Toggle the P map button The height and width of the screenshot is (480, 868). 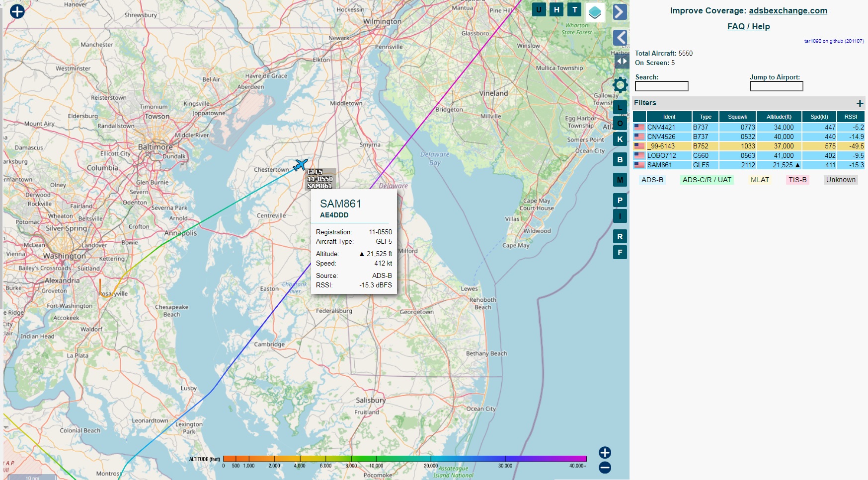coord(620,200)
